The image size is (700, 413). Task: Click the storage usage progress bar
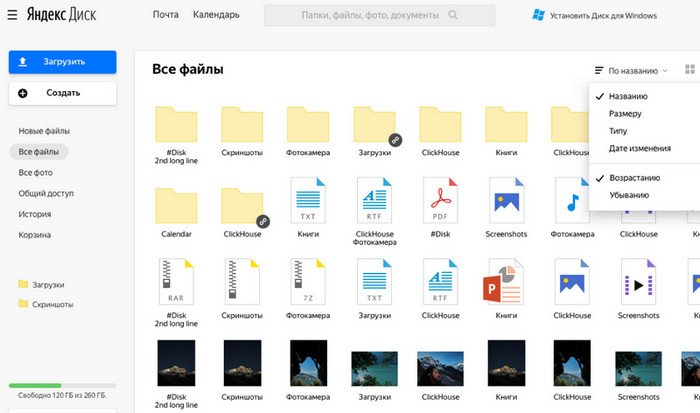tap(62, 385)
